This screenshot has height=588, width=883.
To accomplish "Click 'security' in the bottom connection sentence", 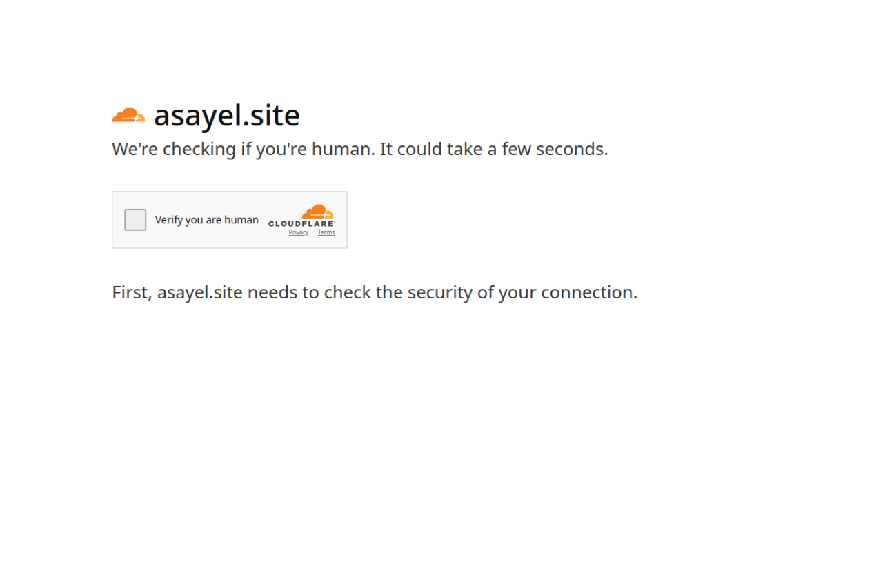I will click(440, 293).
